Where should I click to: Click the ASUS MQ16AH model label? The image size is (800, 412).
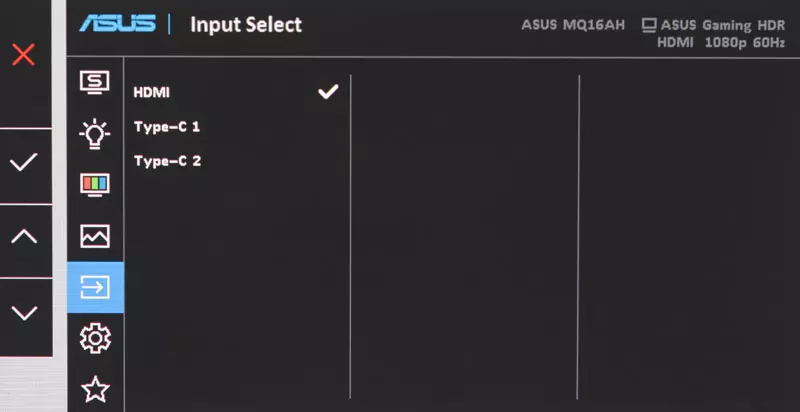pyautogui.click(x=573, y=25)
